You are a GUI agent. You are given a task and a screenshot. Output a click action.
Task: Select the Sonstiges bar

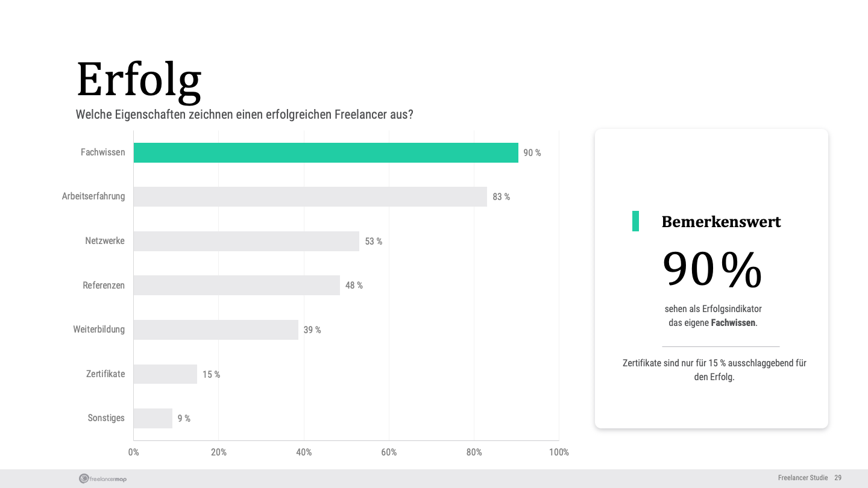tap(153, 418)
